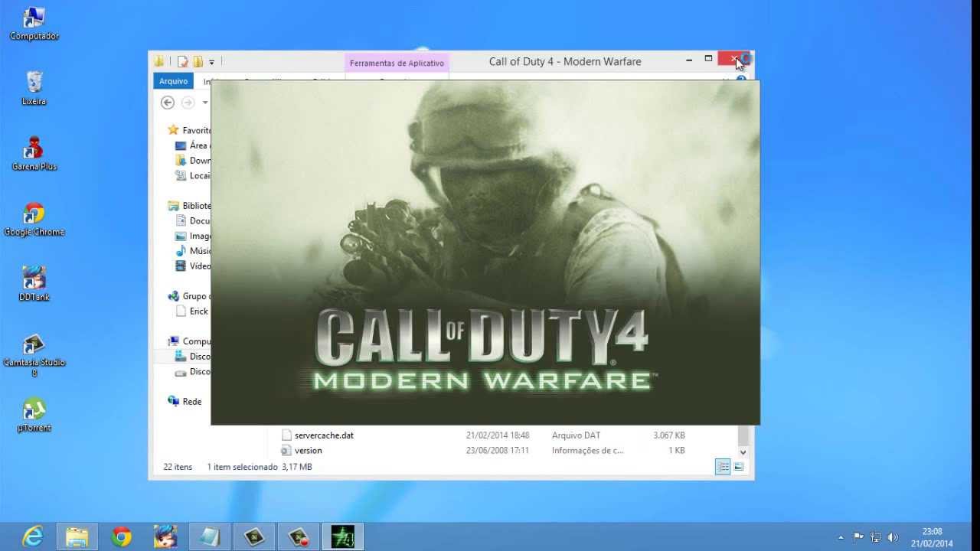Screen dimensions: 980x551
Task: Launch the µTorrent desktop shortcut
Action: coord(34,415)
